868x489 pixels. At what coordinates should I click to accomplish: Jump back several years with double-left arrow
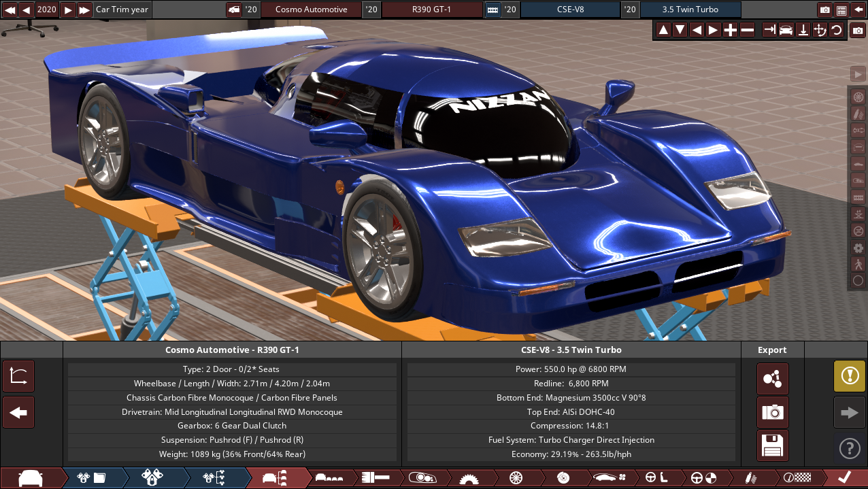[10, 10]
